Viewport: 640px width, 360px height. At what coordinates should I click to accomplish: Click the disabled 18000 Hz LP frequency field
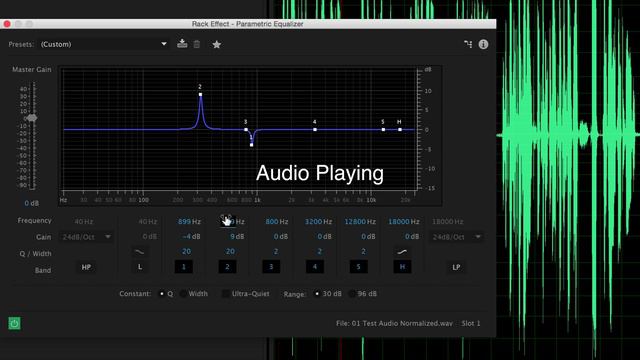448,222
